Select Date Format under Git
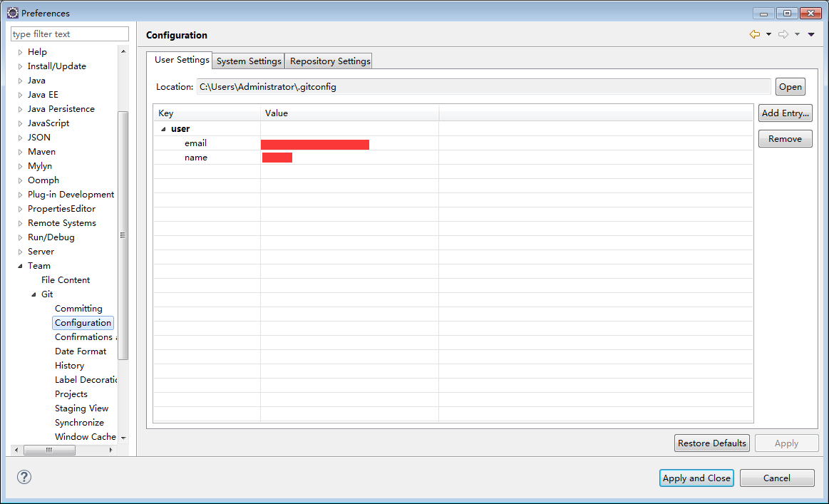 tap(81, 351)
